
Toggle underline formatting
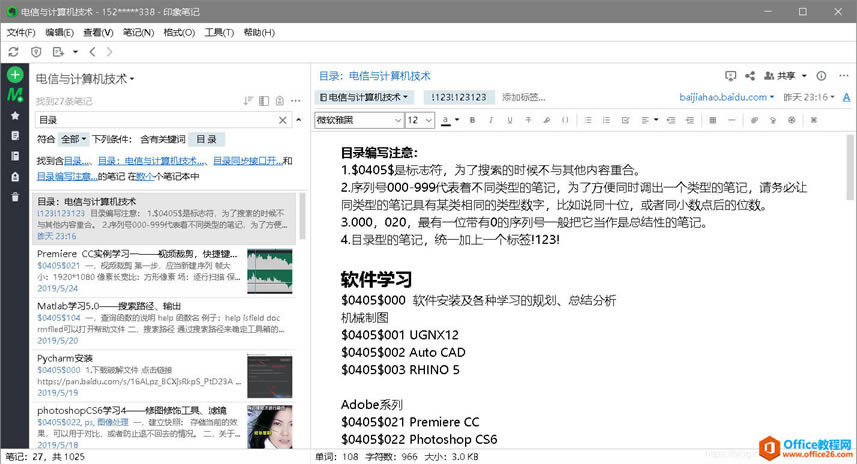pos(509,120)
